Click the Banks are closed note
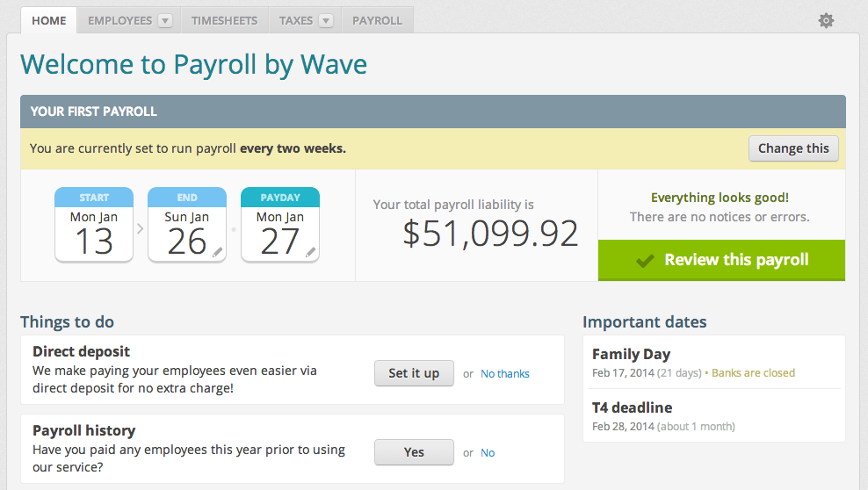 click(x=753, y=372)
